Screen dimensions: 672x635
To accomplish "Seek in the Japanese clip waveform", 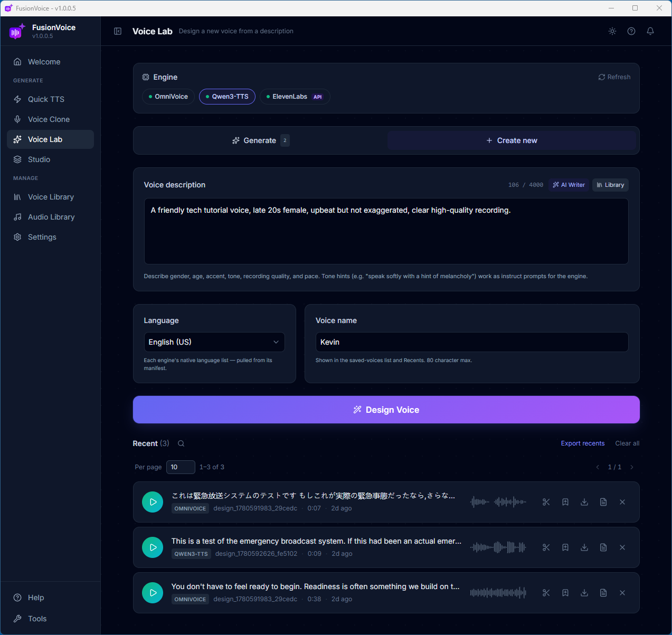I will 498,502.
